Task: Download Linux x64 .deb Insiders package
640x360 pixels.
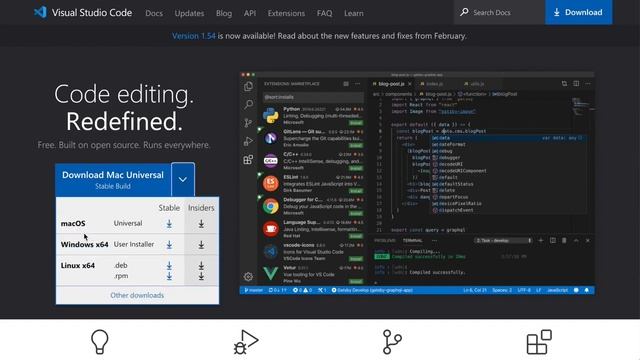Action: coord(201,266)
